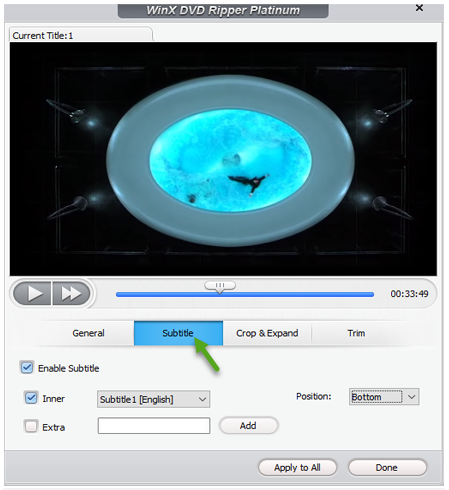Image resolution: width=449 pixels, height=490 pixels.
Task: Switch to the Trim tab
Action: tap(356, 333)
